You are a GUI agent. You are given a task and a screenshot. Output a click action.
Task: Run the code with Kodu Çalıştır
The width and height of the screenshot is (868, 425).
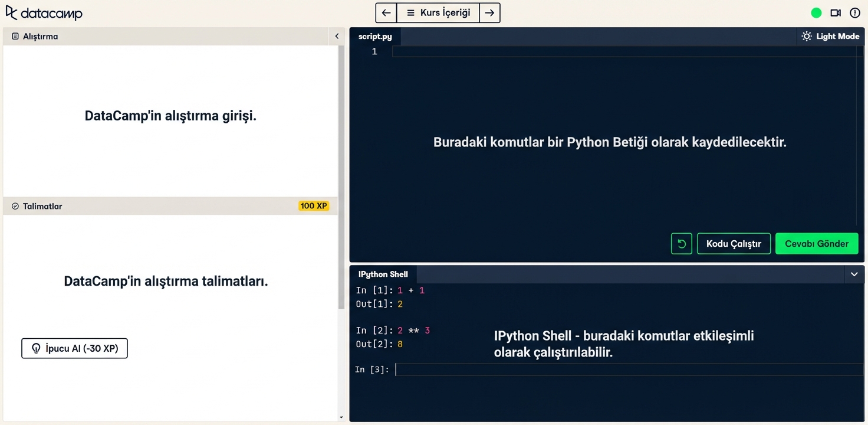tap(734, 243)
